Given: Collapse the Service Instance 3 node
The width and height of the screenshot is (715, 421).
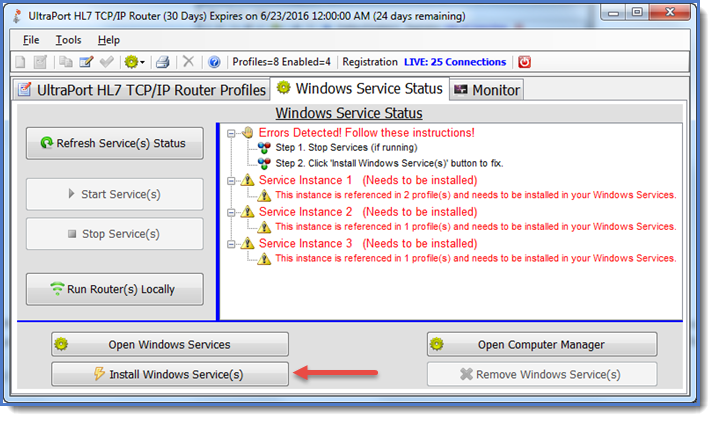Looking at the screenshot, I should coord(230,243).
